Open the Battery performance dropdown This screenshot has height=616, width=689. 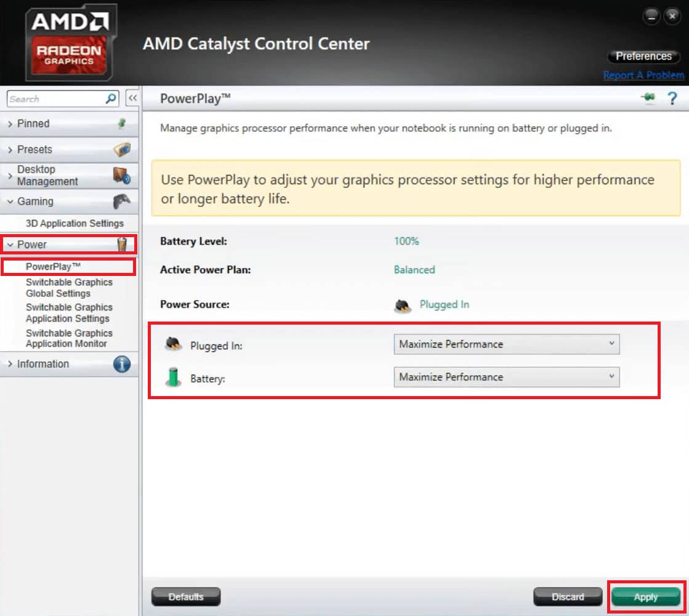[x=506, y=377]
